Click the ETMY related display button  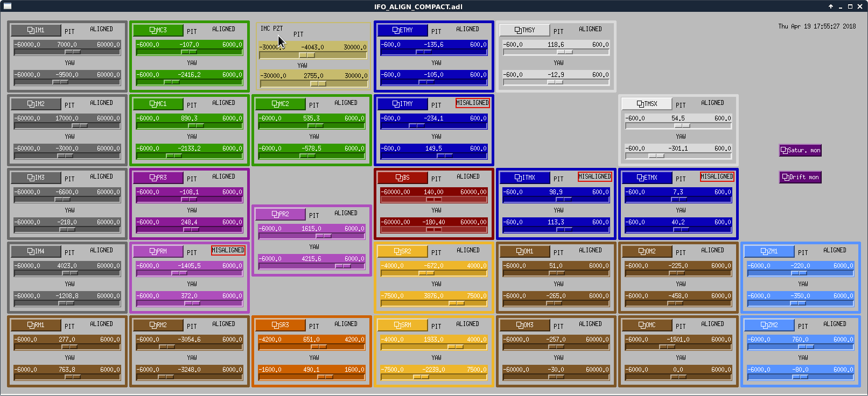[x=403, y=30]
